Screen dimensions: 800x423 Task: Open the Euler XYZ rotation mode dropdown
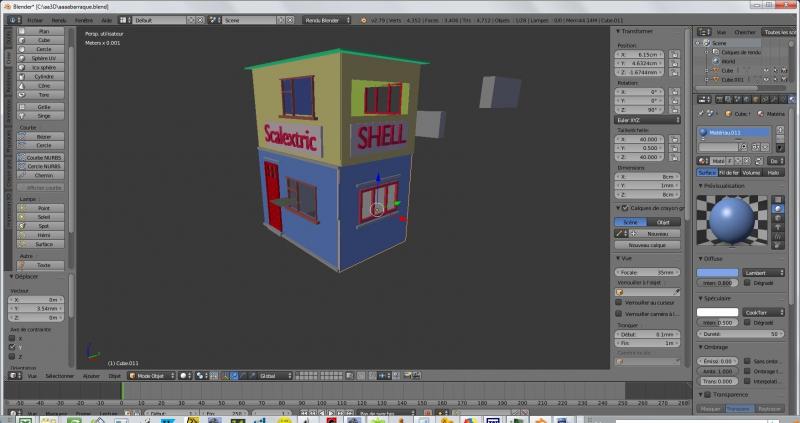click(x=648, y=120)
